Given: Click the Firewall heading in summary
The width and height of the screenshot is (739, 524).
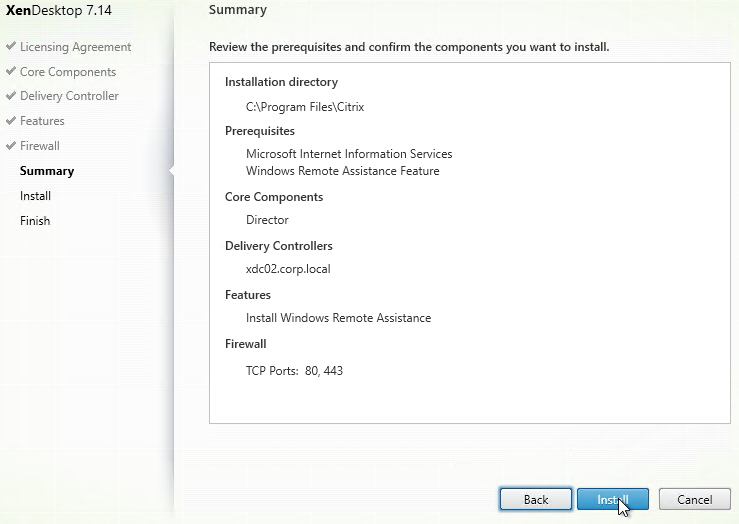Looking at the screenshot, I should (246, 344).
